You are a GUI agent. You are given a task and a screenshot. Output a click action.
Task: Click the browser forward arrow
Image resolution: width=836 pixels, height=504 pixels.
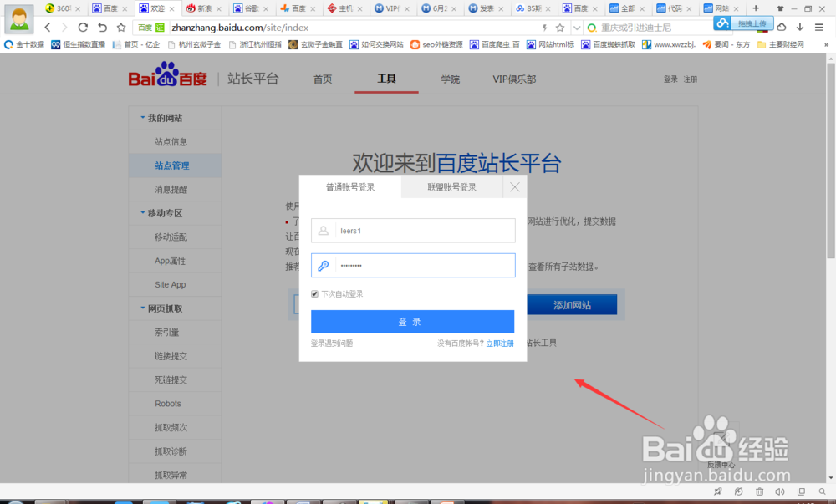tap(64, 28)
